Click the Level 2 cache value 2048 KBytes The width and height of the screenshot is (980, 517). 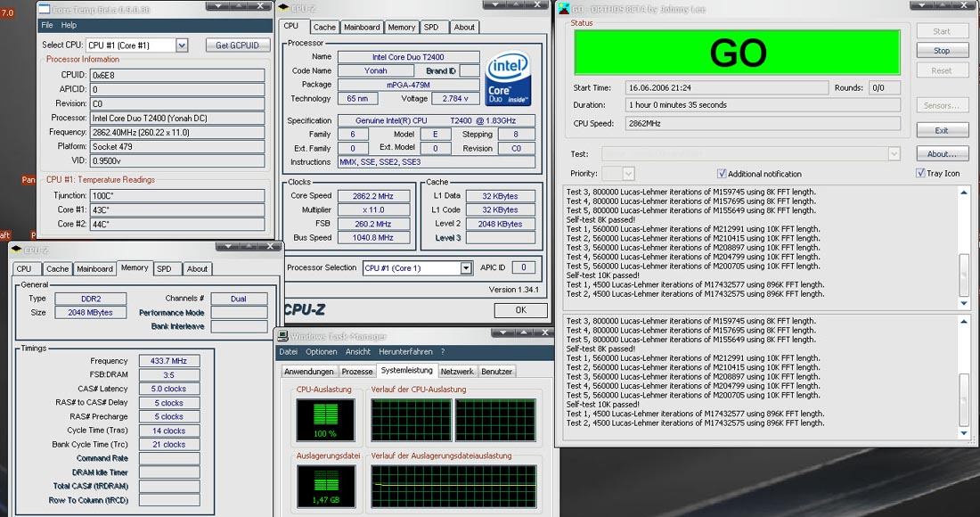(x=501, y=224)
